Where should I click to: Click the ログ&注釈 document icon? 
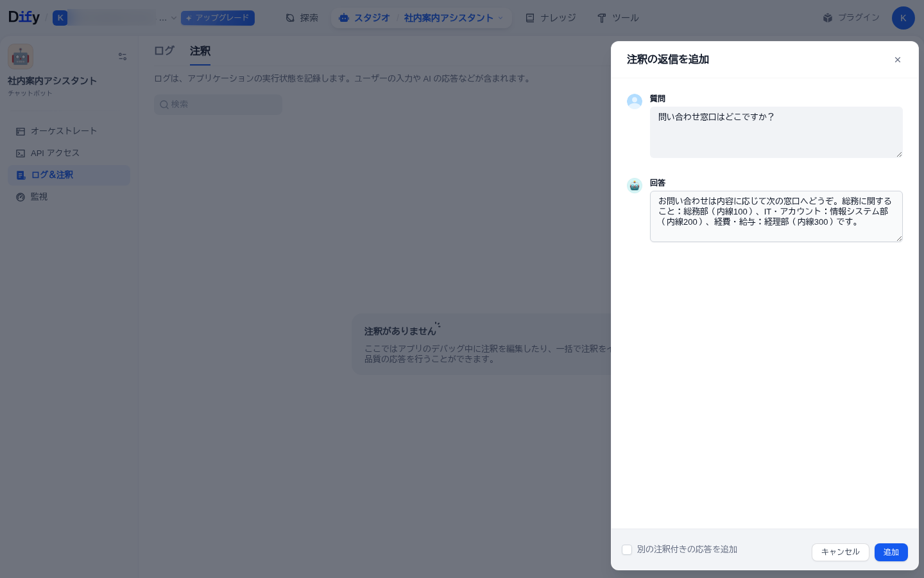pos(21,175)
